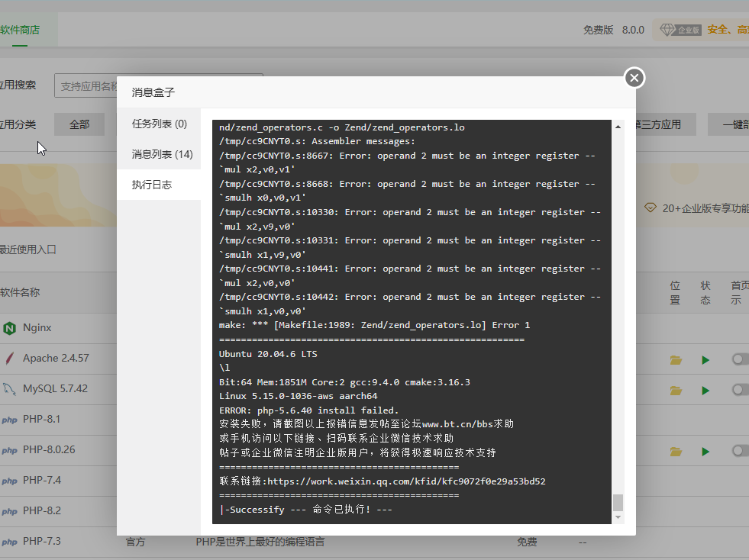Click the log scrollbar thumb

[618, 503]
